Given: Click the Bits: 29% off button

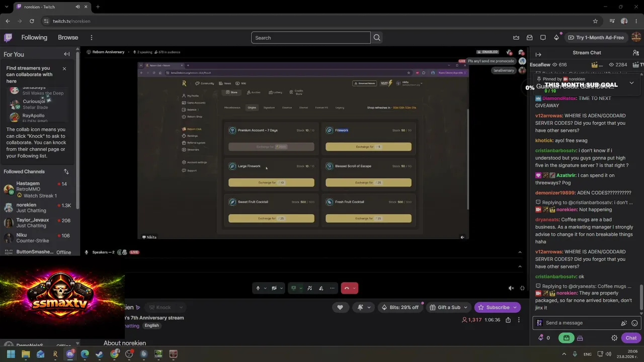Looking at the screenshot, I should pyautogui.click(x=400, y=307).
